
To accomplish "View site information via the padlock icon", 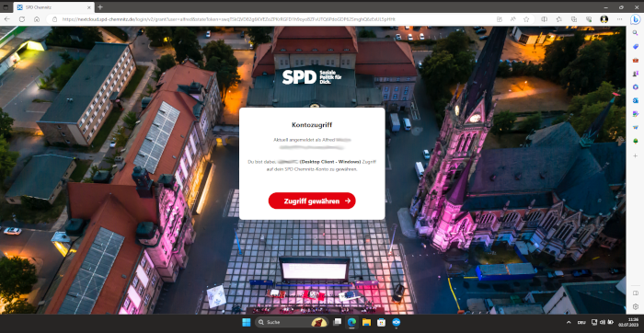I will point(54,19).
